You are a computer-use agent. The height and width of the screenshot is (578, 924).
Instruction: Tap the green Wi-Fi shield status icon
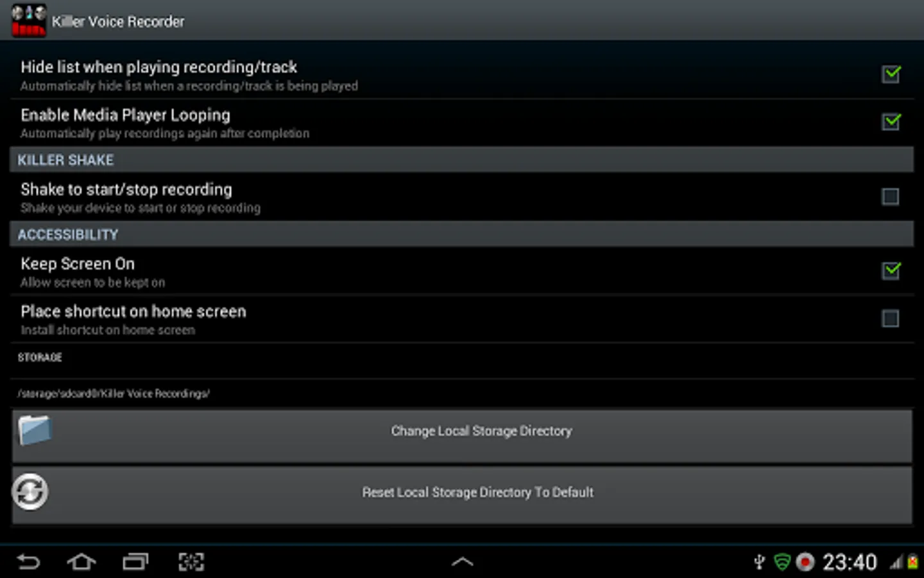click(782, 563)
